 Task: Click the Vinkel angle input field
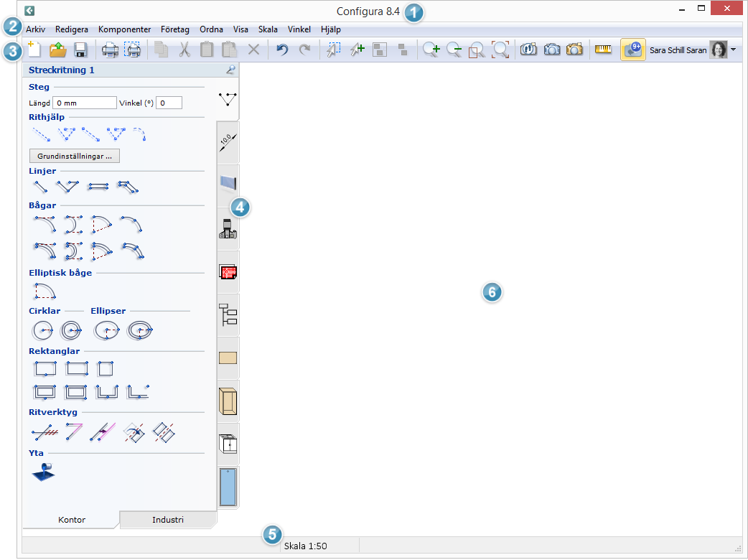(169, 103)
